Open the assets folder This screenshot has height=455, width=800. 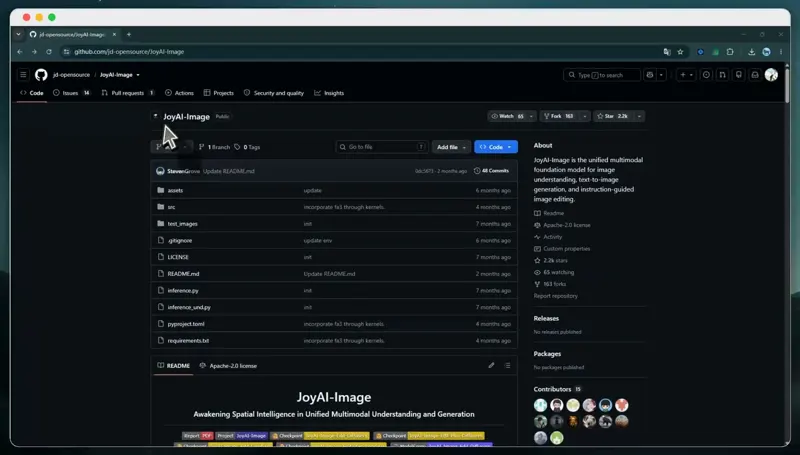[x=175, y=190]
